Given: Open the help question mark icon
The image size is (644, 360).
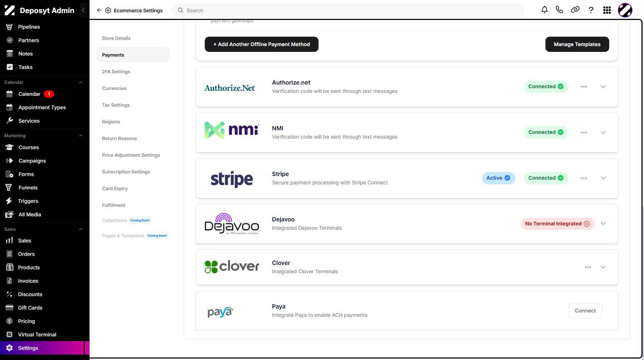Looking at the screenshot, I should pos(591,10).
